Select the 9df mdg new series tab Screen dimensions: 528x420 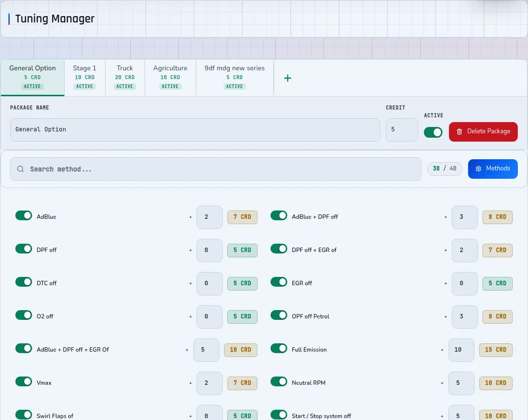pyautogui.click(x=235, y=78)
